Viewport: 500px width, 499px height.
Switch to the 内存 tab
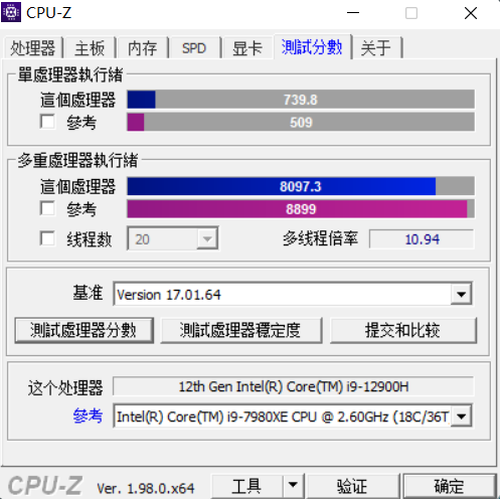coord(142,48)
